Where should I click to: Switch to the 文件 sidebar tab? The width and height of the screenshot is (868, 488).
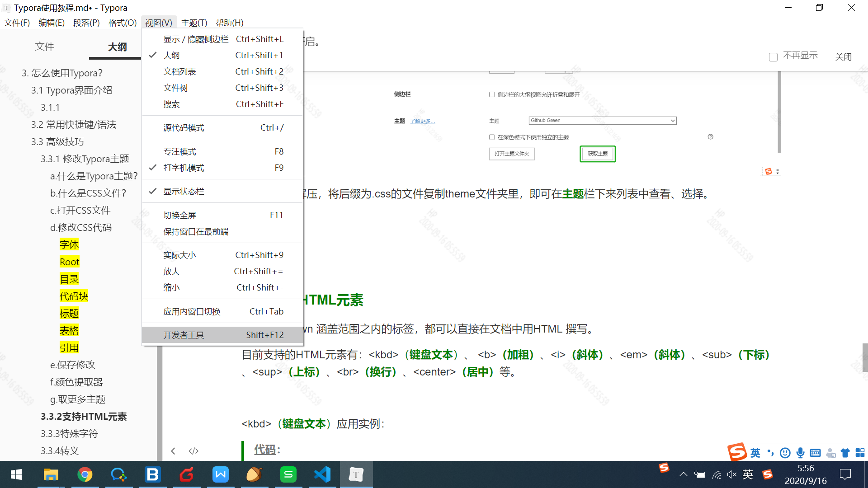pyautogui.click(x=44, y=47)
